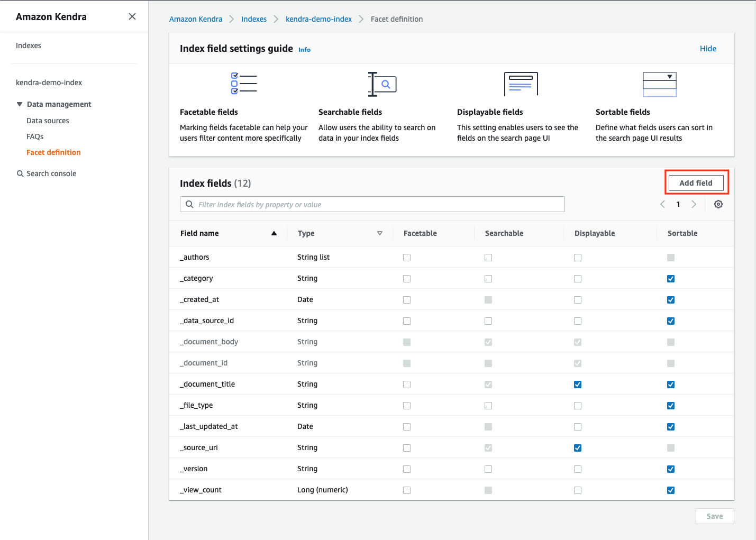
Task: Click the Displayable fields document icon
Action: (x=521, y=84)
